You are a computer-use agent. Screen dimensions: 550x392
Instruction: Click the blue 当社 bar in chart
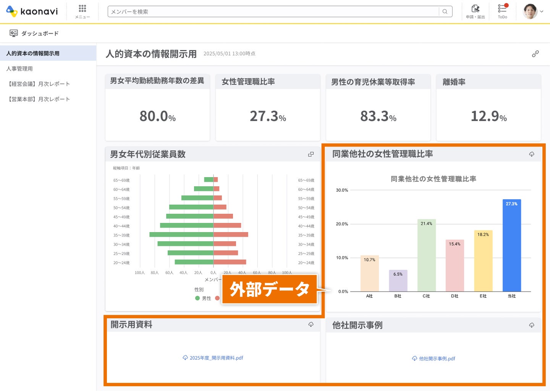[512, 245]
